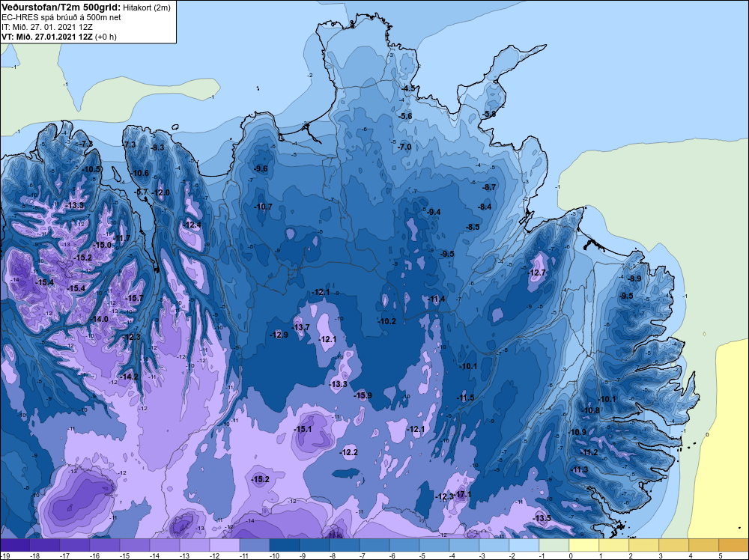749x560 pixels.
Task: Select the legend swatch labeled -6
Action: click(x=404, y=545)
